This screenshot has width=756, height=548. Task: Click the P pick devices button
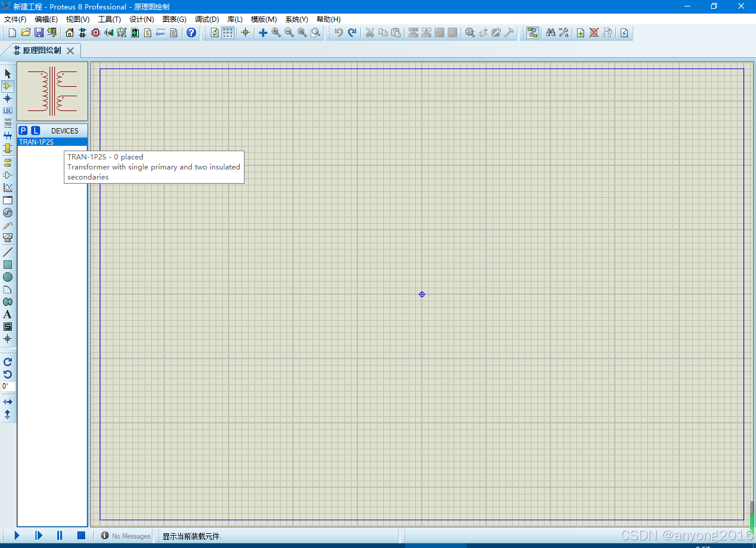[x=23, y=131]
